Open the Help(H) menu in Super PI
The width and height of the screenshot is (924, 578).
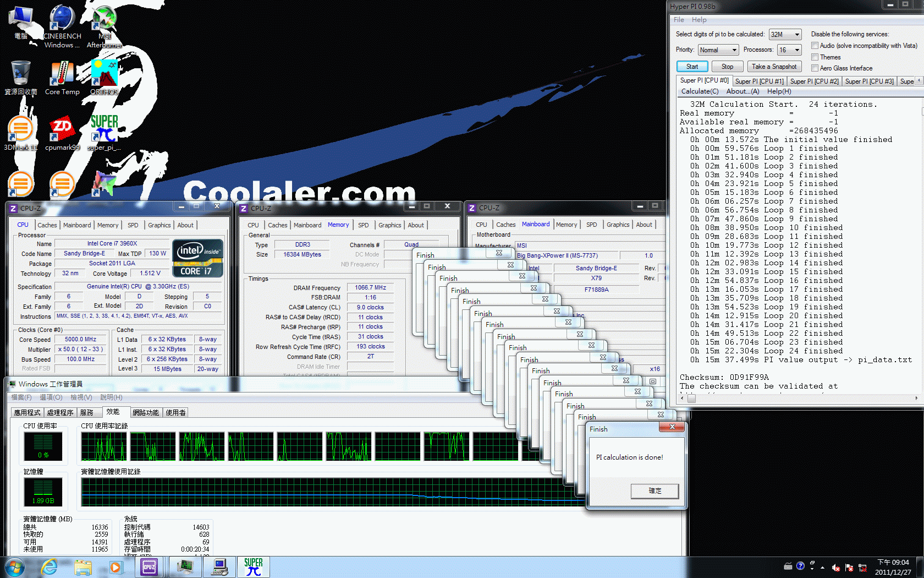point(779,91)
